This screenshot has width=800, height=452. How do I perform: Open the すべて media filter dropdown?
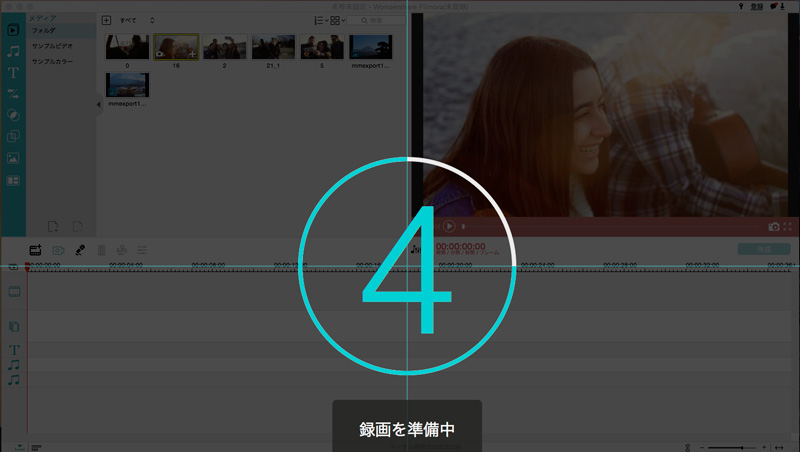[137, 20]
